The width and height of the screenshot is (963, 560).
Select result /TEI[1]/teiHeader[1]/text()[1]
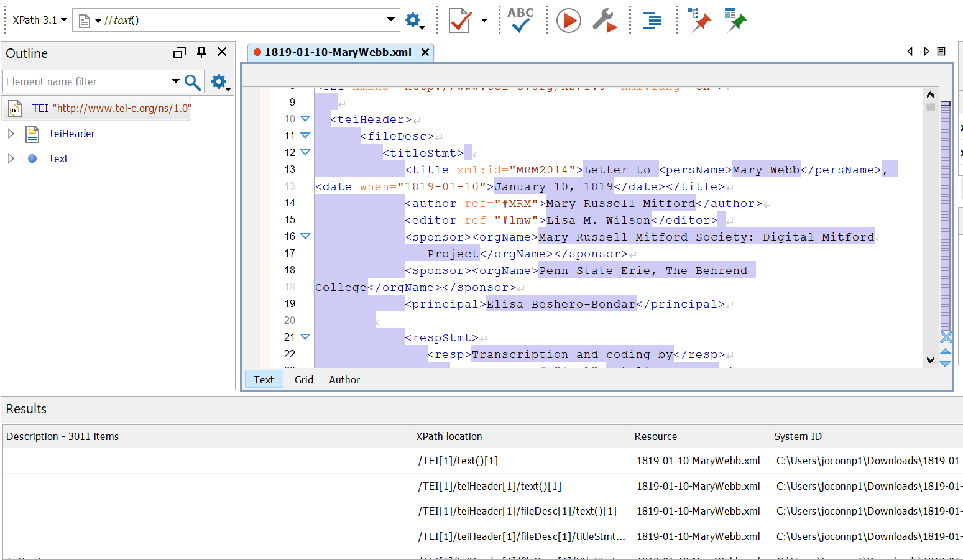[x=483, y=486]
